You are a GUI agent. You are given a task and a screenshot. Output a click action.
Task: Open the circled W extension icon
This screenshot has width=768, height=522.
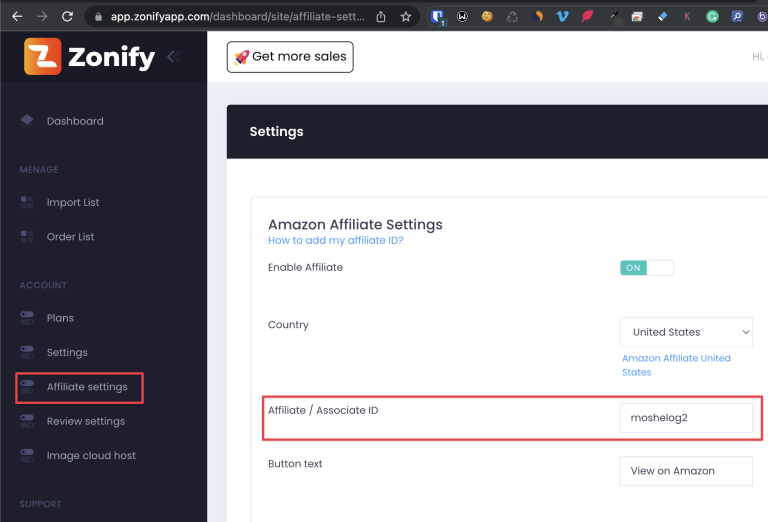coord(462,17)
